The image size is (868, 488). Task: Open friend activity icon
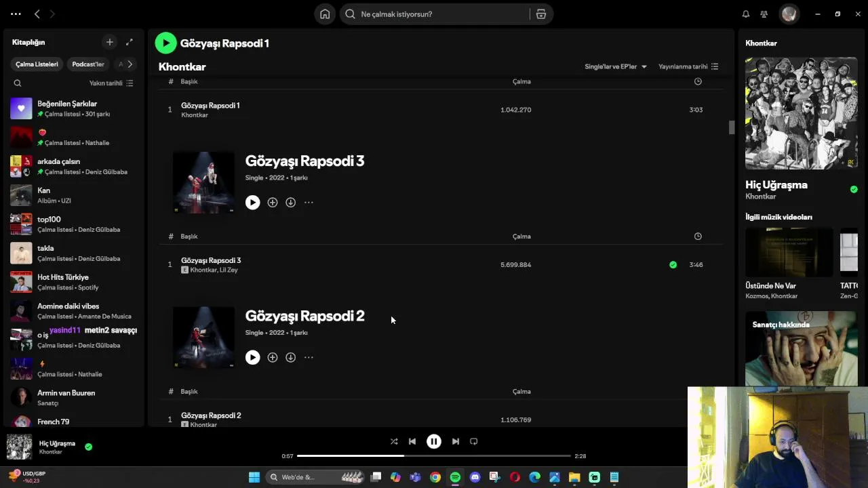(x=764, y=14)
